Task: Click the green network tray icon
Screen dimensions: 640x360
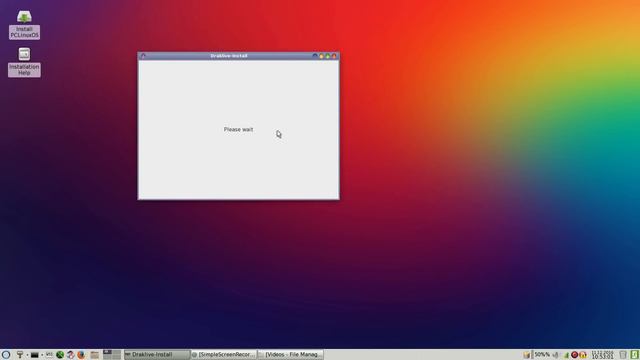Action: pos(566,355)
